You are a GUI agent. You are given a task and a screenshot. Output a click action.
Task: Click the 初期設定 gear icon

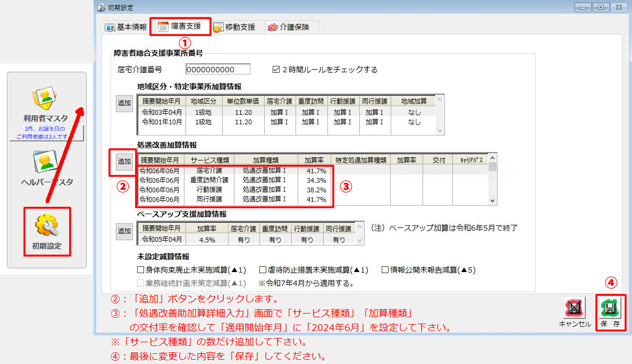[46, 227]
